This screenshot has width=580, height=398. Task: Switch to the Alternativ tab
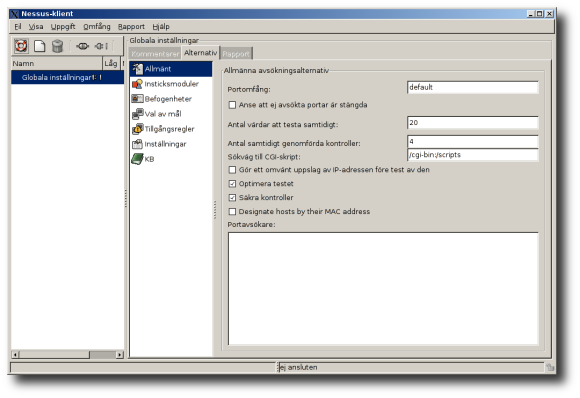(200, 53)
